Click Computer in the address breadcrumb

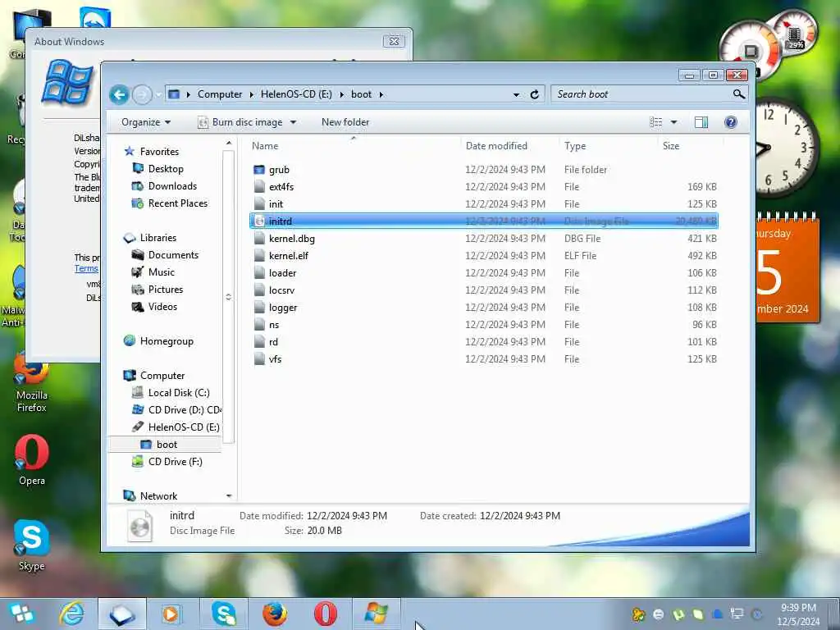(220, 94)
